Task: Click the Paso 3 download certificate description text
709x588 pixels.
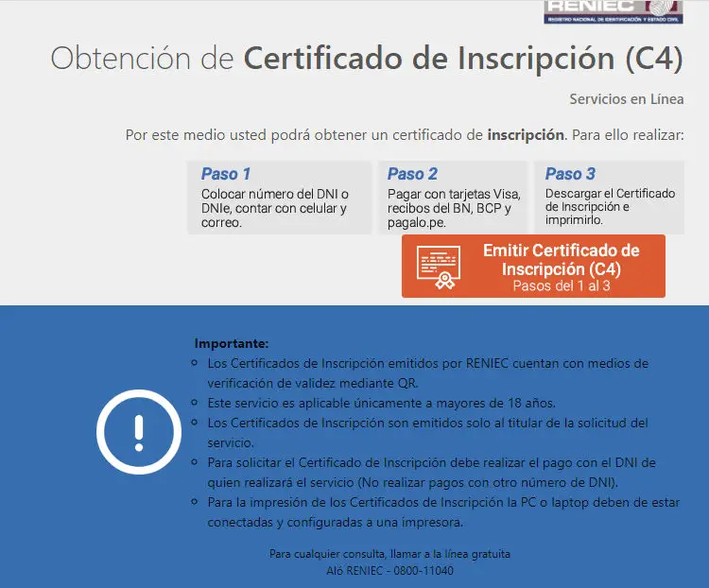Action: 610,207
